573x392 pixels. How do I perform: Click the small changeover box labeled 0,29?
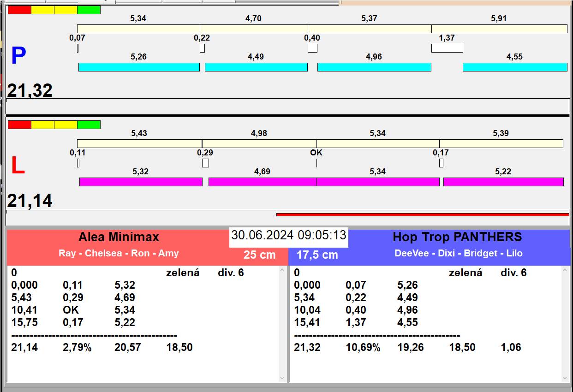[x=205, y=163]
